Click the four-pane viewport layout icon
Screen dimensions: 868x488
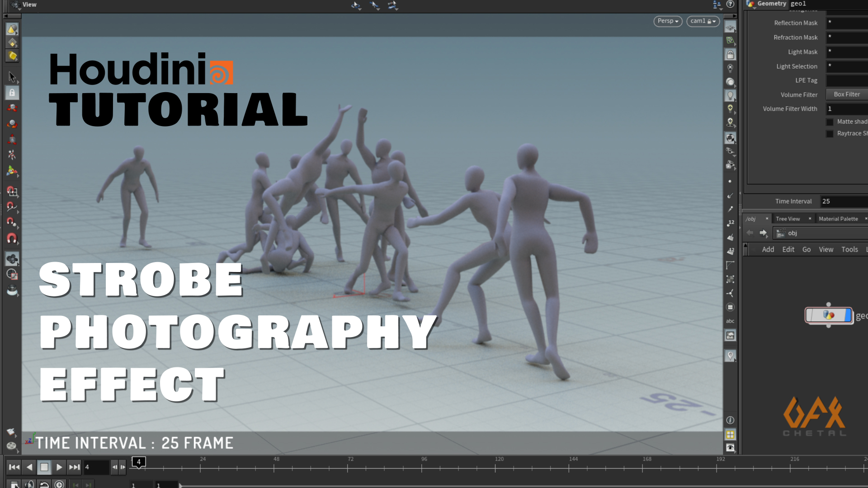tap(730, 435)
